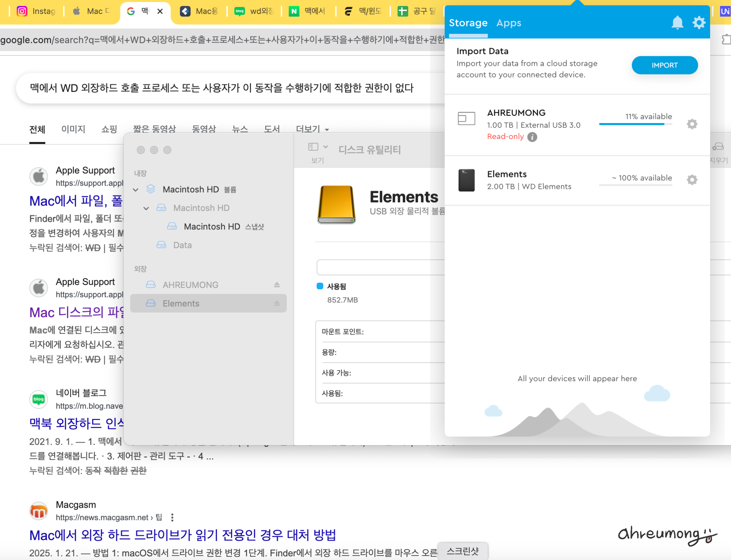
Task: Close the active Google search tab
Action: click(x=160, y=11)
